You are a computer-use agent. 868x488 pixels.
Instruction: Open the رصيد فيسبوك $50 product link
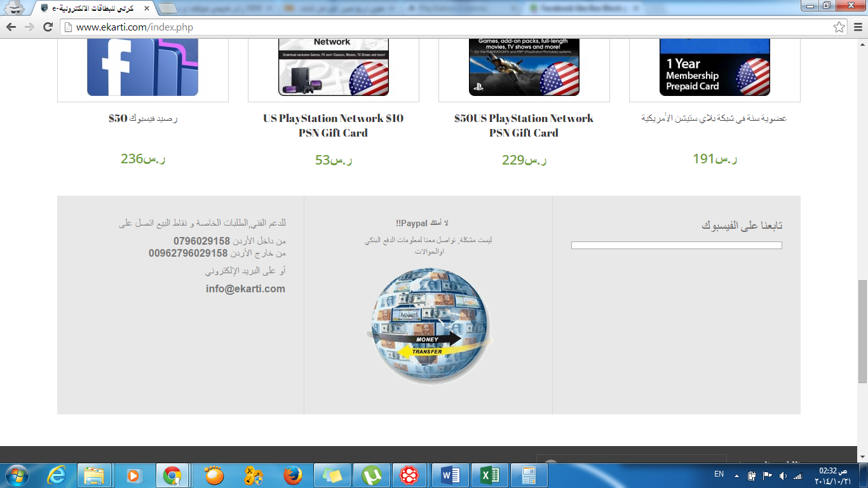click(x=143, y=118)
